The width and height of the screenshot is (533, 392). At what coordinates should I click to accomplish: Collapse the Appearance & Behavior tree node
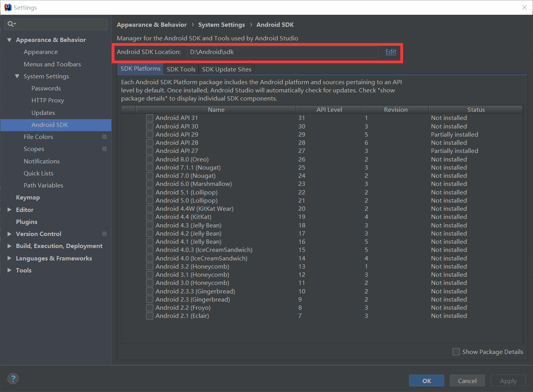point(9,40)
